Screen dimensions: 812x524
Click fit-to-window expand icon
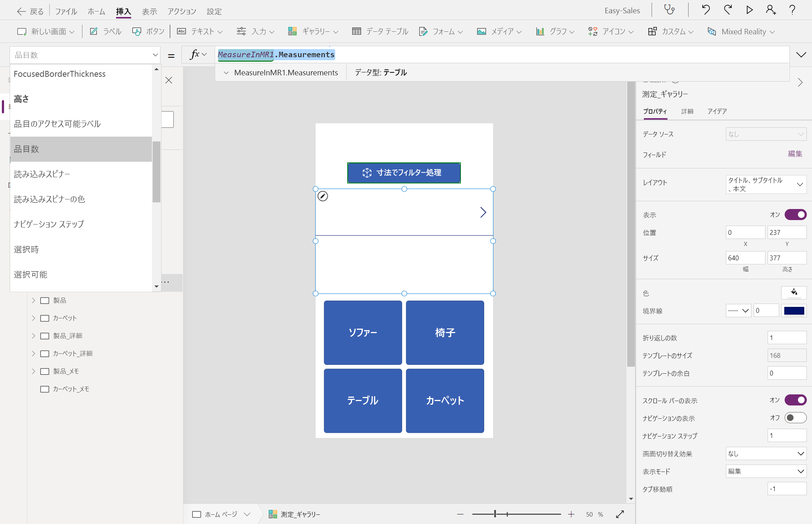pos(620,514)
